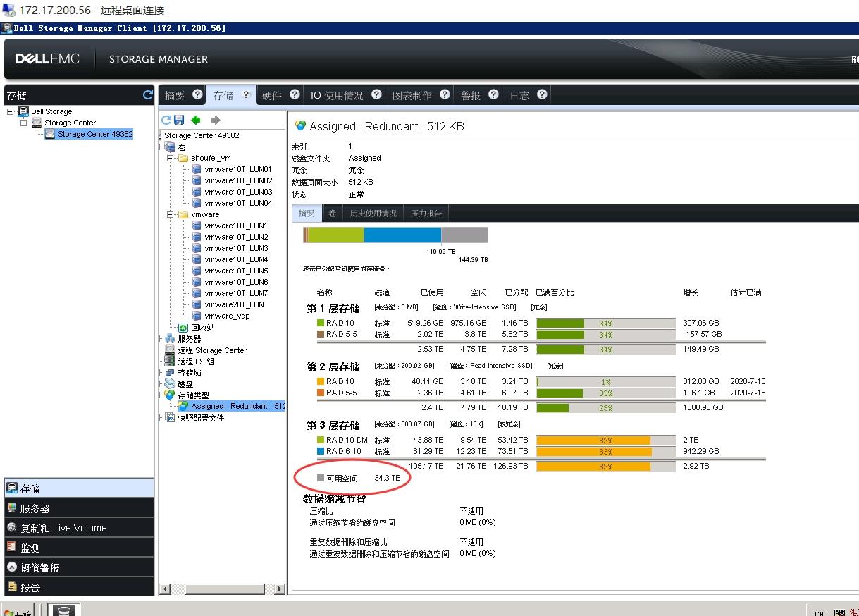Open the 日志 tab
This screenshot has height=616, width=859.
click(x=519, y=95)
